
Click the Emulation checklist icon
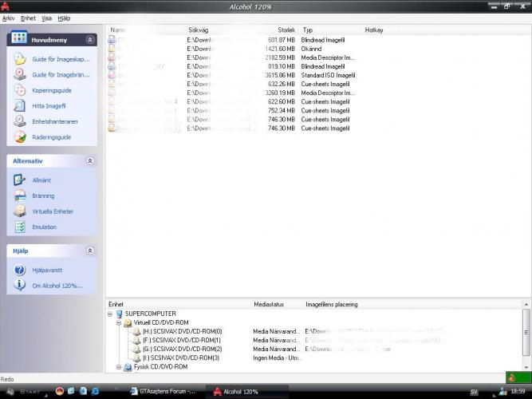click(20, 227)
